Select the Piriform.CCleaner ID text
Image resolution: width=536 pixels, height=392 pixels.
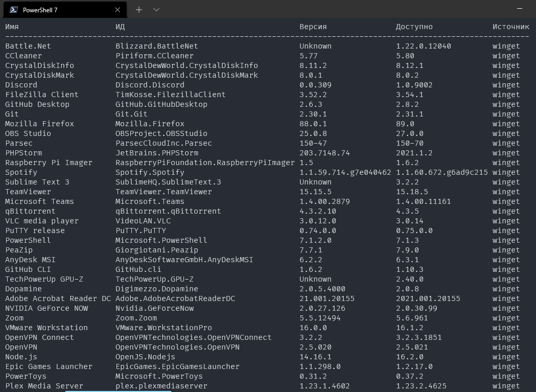[x=154, y=56]
